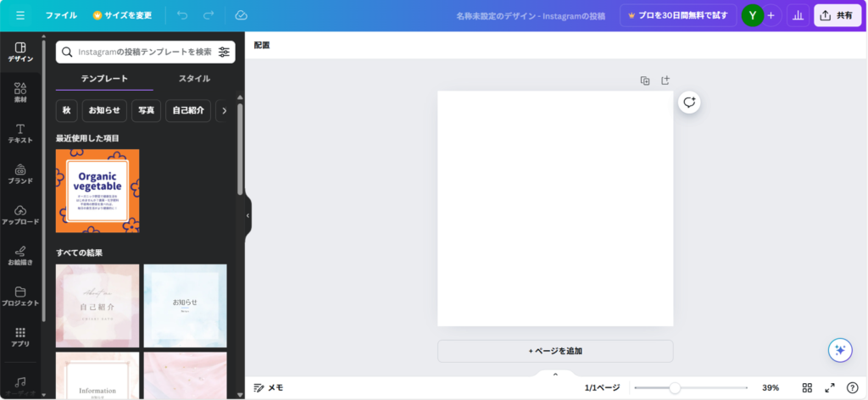Screen dimensions: 868x400
Task: Open the 素材 (Elements) sidebar panel
Action: click(x=20, y=92)
